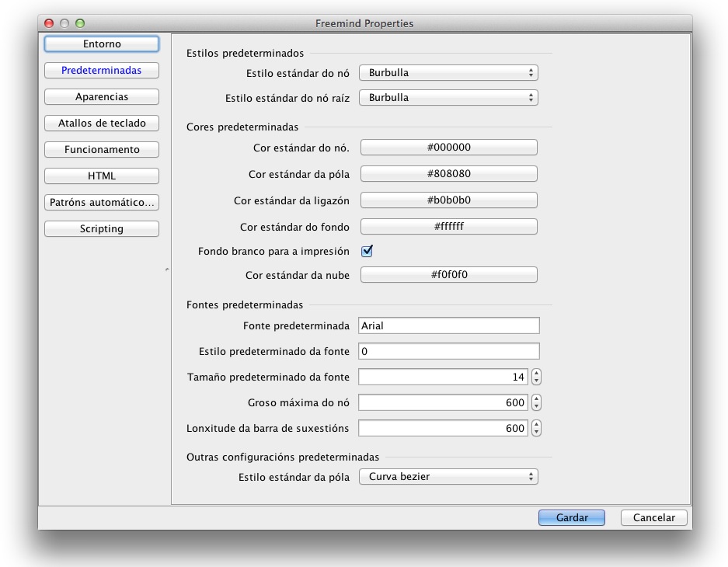
Task: Expand Estilo estándar da póla dropdown
Action: point(448,477)
